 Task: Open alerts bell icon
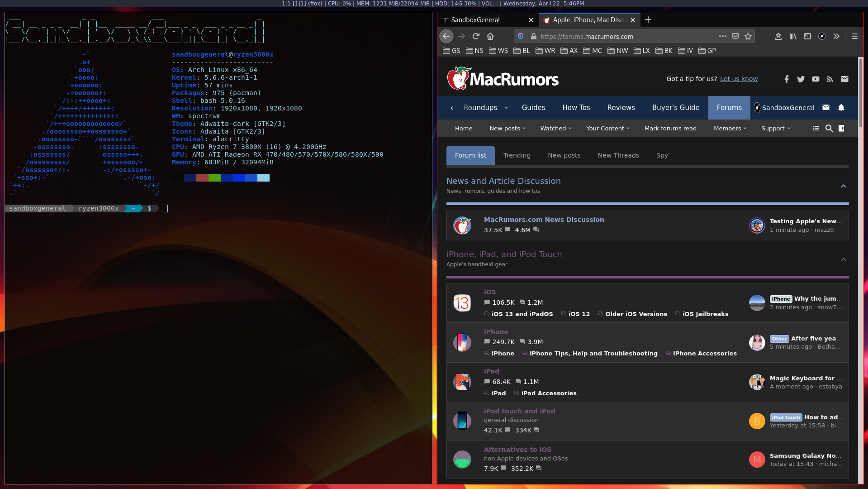pyautogui.click(x=841, y=107)
